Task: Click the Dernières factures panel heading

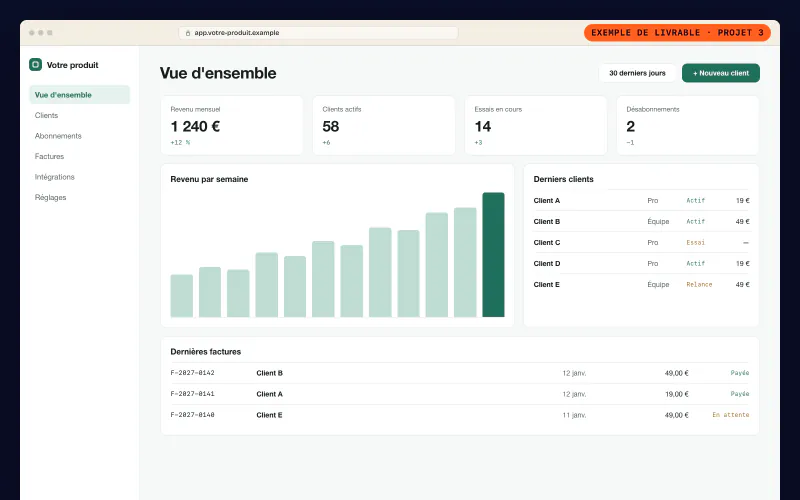Action: 206,352
